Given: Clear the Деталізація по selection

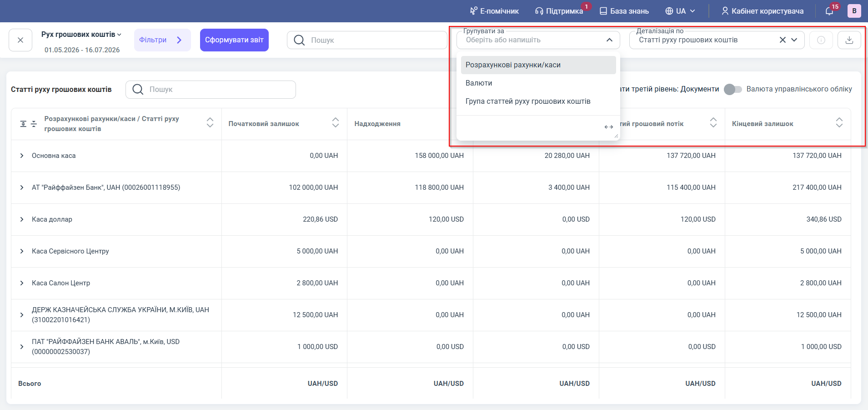Looking at the screenshot, I should click(x=783, y=40).
